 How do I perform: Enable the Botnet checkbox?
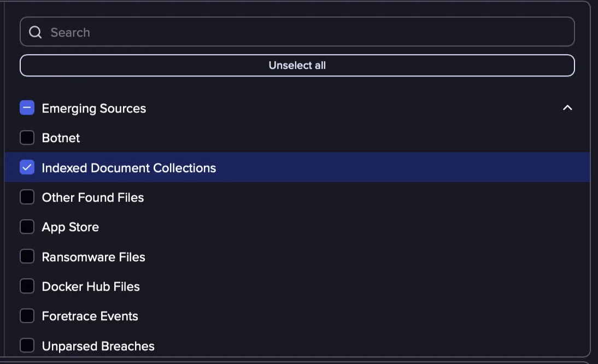27,138
